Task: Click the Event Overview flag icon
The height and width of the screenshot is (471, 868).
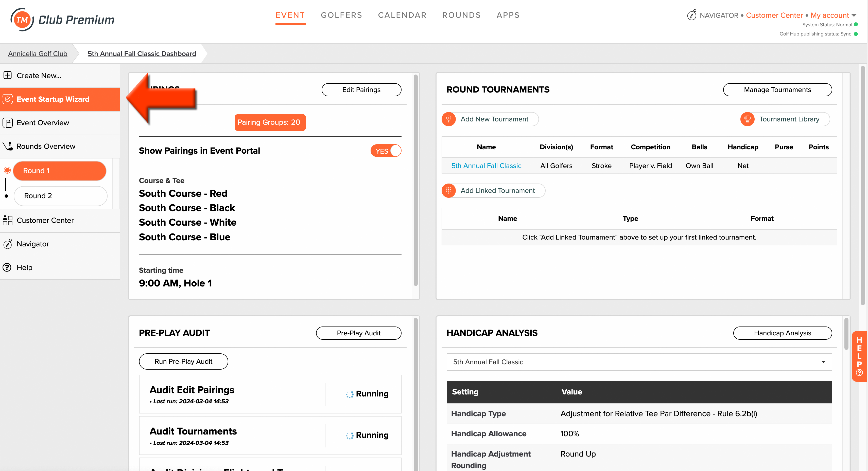Action: (7, 122)
